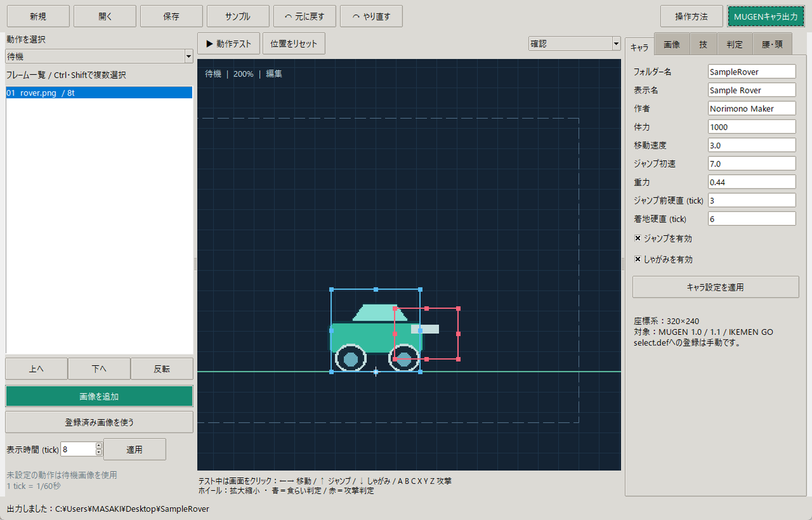Edit the 作者 field

[x=751, y=108]
